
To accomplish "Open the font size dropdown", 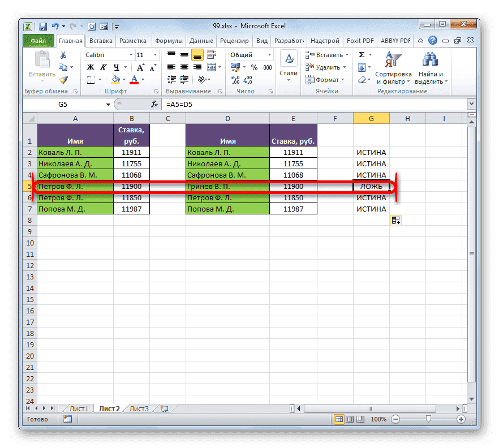I will [154, 54].
